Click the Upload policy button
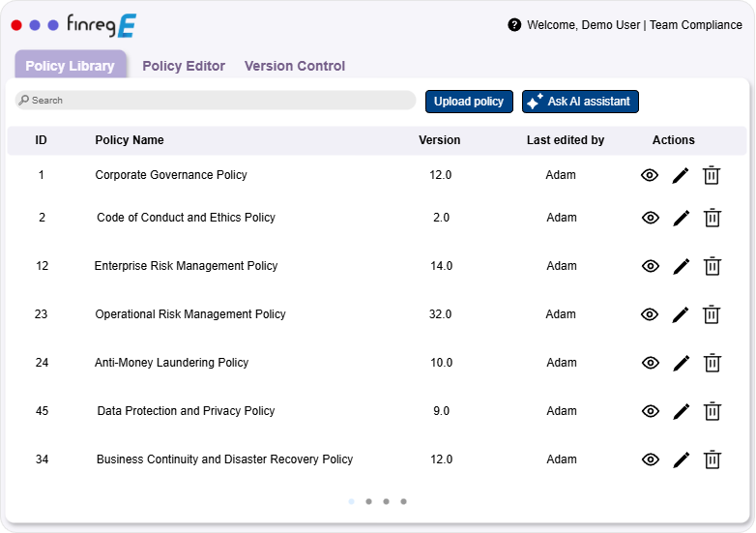The height and width of the screenshot is (533, 756). [469, 102]
